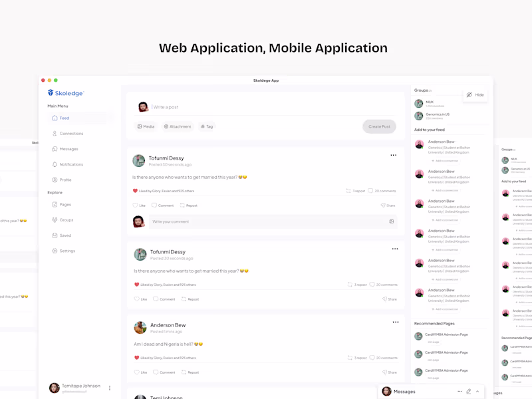Open the Groups icon under Explore
Image resolution: width=532 pixels, height=399 pixels.
[x=54, y=219]
